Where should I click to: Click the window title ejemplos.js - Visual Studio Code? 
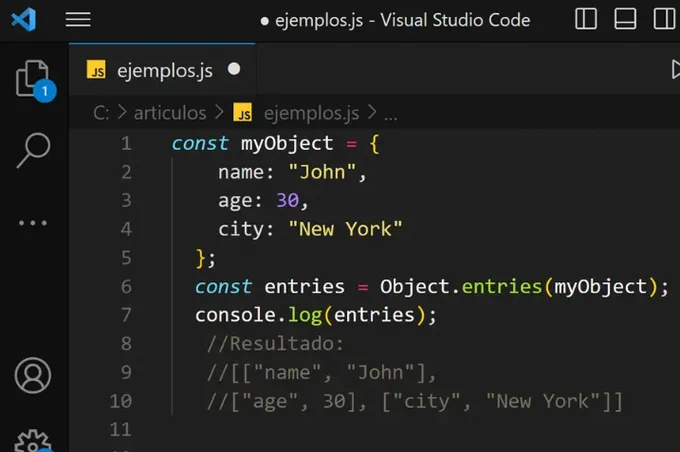(x=402, y=20)
